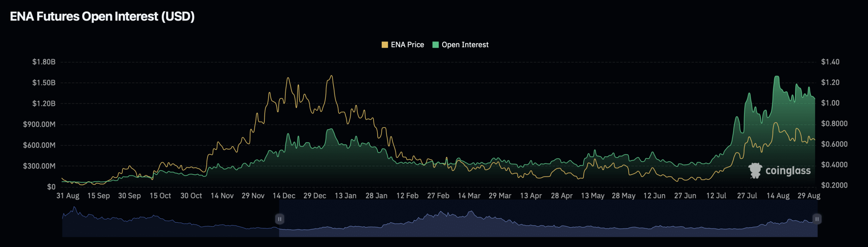The width and height of the screenshot is (868, 247).
Task: Click the highlighted range in the navigator
Action: click(542, 224)
